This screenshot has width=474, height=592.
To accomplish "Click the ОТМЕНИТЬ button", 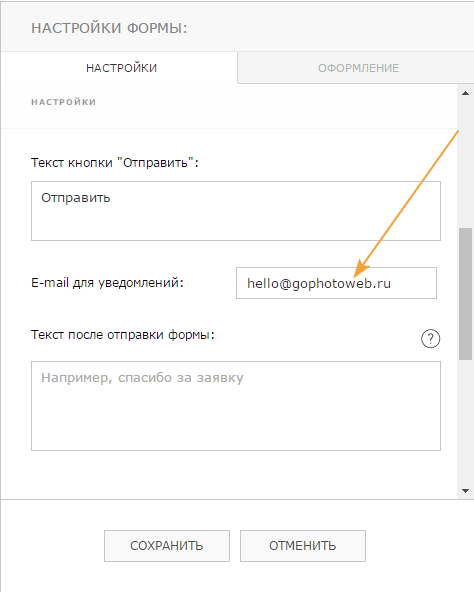I will pyautogui.click(x=303, y=546).
